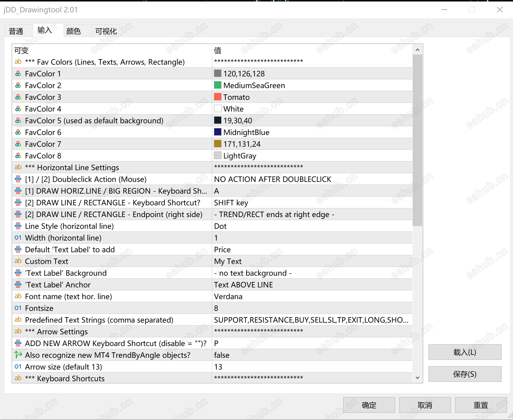This screenshot has height=420, width=513.
Task: Click the Arrow size value 13
Action: point(312,367)
